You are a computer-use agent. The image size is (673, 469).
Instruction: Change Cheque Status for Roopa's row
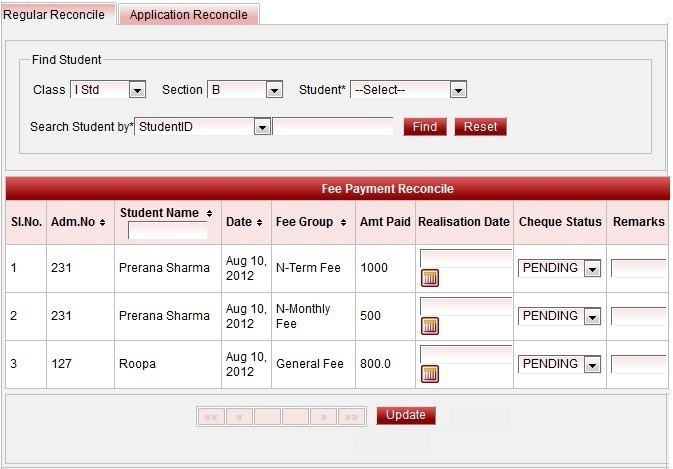[x=591, y=364]
